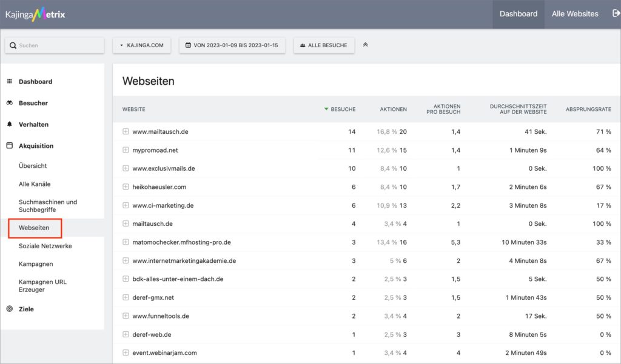Screen dimensions: 621x364
Task: Click the people icon in Alle Besuche
Action: 303,45
